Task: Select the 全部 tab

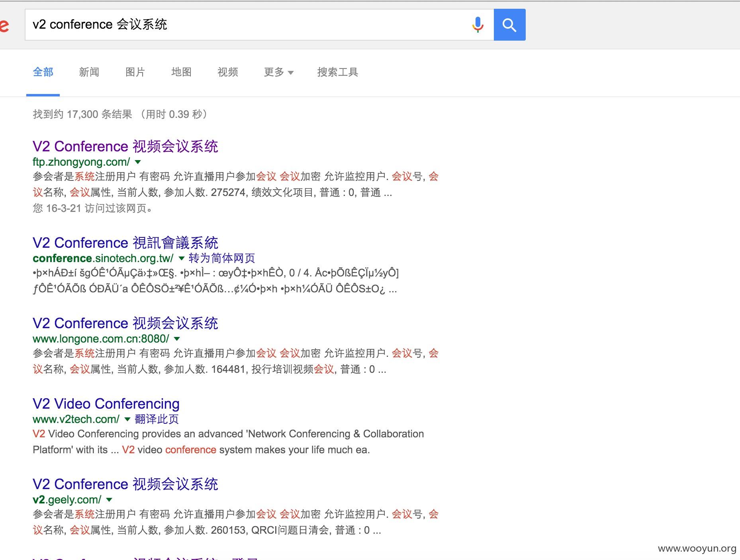Action: [x=43, y=72]
